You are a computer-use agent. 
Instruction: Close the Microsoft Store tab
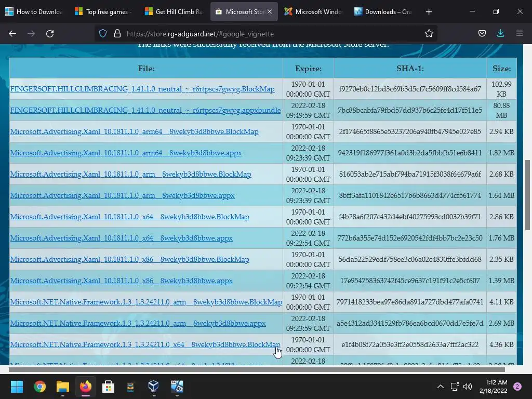tap(270, 11)
